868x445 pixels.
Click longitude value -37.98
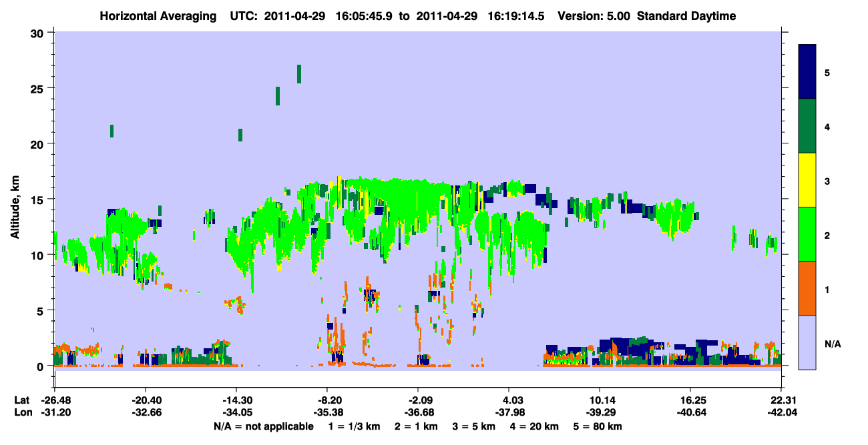pyautogui.click(x=509, y=412)
